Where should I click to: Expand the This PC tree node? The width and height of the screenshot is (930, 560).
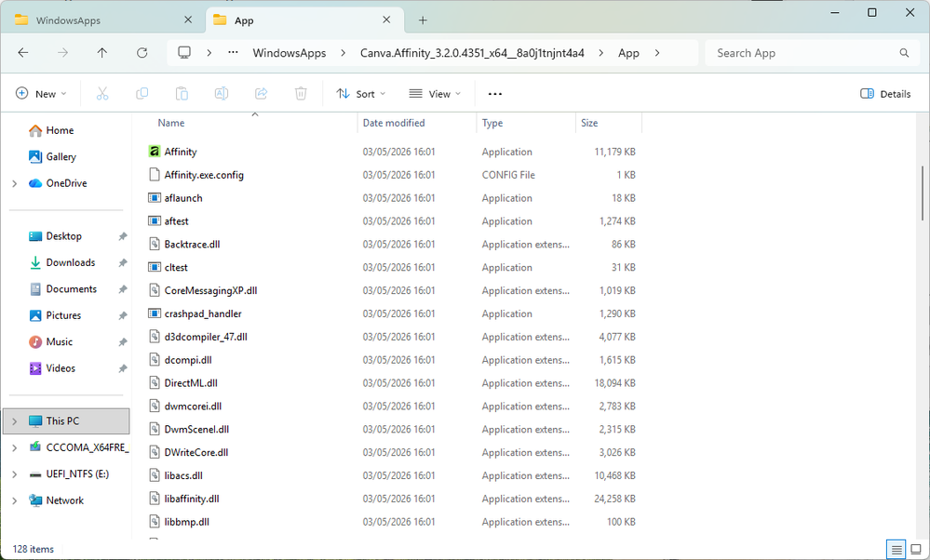coord(15,421)
